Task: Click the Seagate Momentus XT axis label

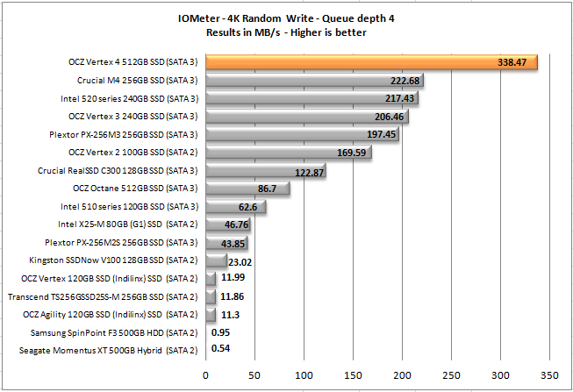Action: [x=108, y=351]
